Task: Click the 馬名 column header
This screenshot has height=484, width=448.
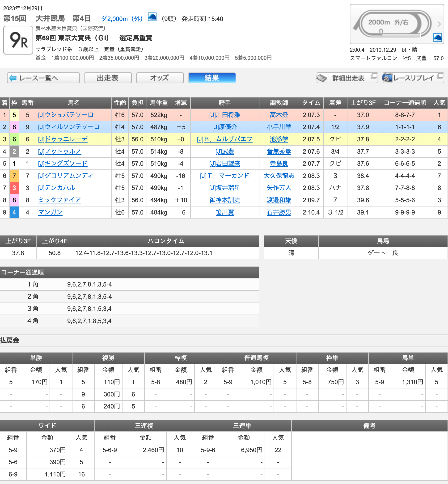Action: [74, 103]
